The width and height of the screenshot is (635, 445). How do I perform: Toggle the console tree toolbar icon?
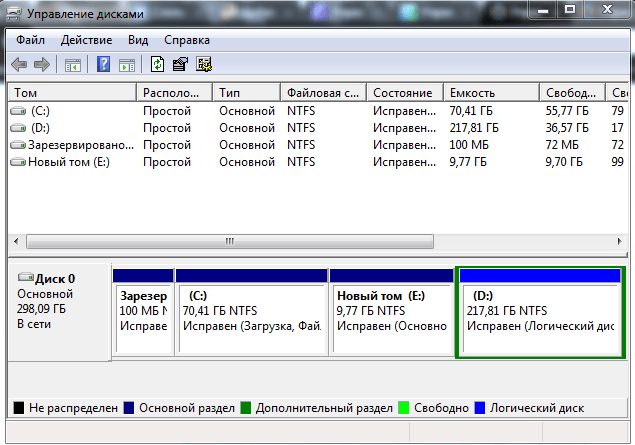pyautogui.click(x=73, y=65)
